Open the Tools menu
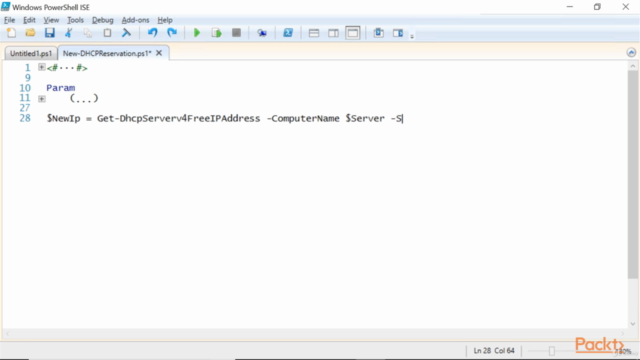 [x=75, y=20]
